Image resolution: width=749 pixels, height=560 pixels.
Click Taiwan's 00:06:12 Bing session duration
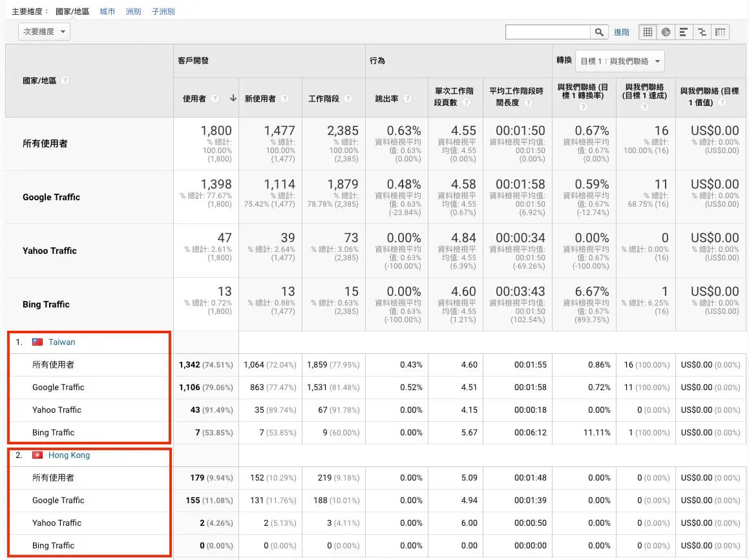tap(530, 433)
